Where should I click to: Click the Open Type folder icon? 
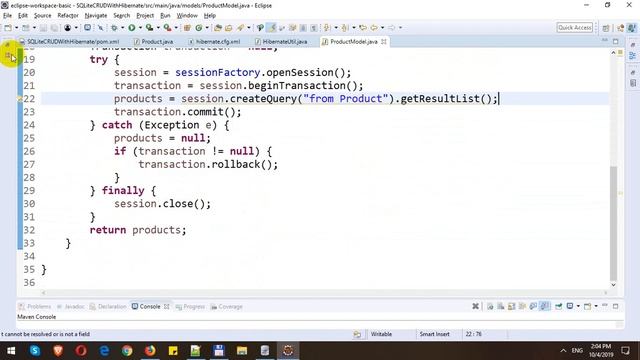click(x=218, y=28)
